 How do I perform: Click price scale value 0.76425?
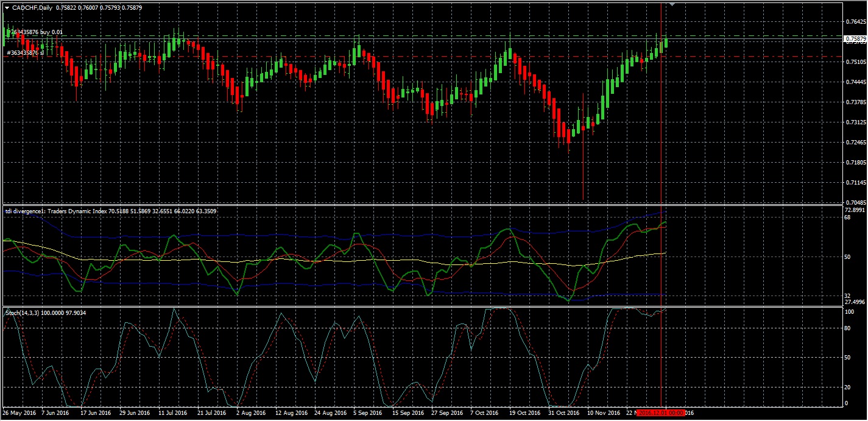(856, 21)
